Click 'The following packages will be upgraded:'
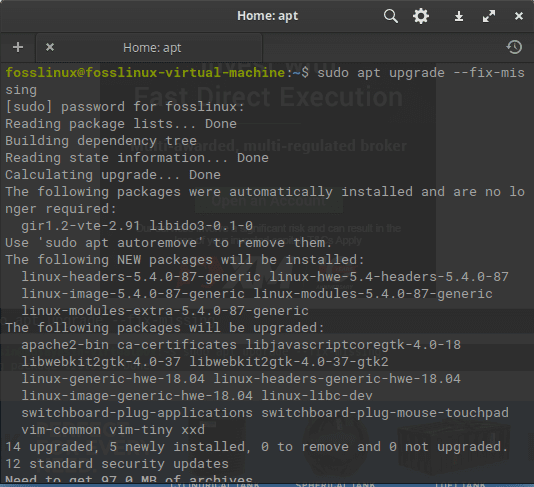The image size is (534, 487). pos(165,328)
